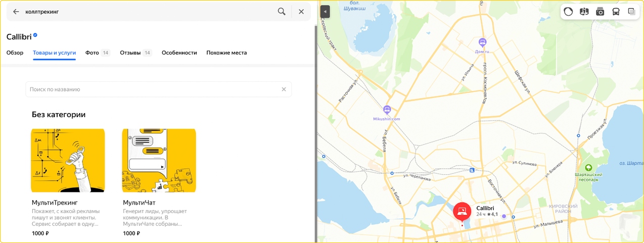Open the Обзор tab
Image resolution: width=644 pixels, height=243 pixels.
click(15, 53)
